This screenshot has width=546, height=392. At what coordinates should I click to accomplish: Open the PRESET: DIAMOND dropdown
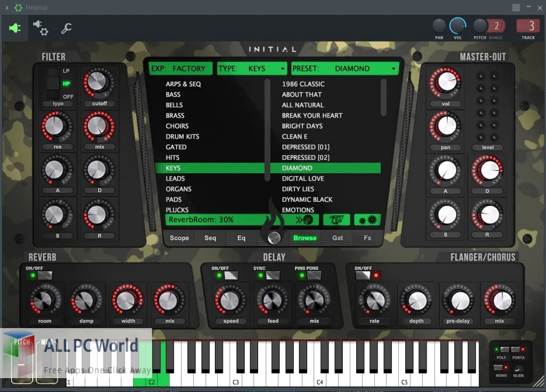pos(345,69)
